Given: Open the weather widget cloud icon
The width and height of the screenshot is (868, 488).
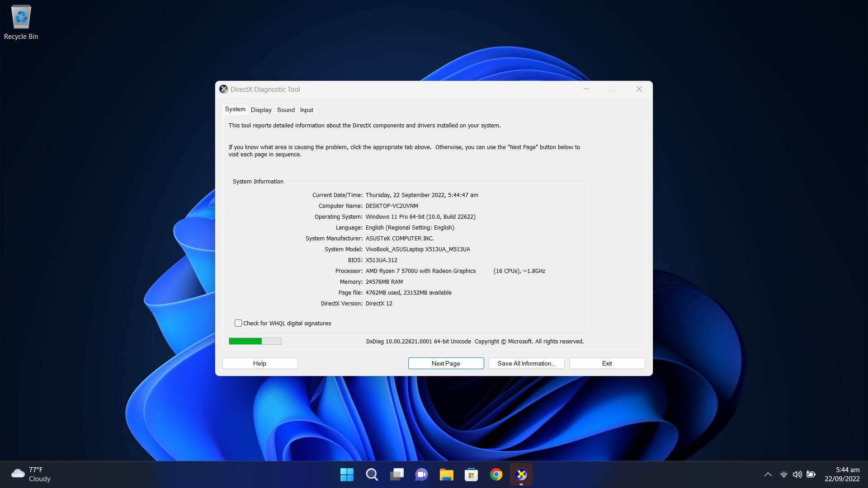Looking at the screenshot, I should pyautogui.click(x=18, y=474).
